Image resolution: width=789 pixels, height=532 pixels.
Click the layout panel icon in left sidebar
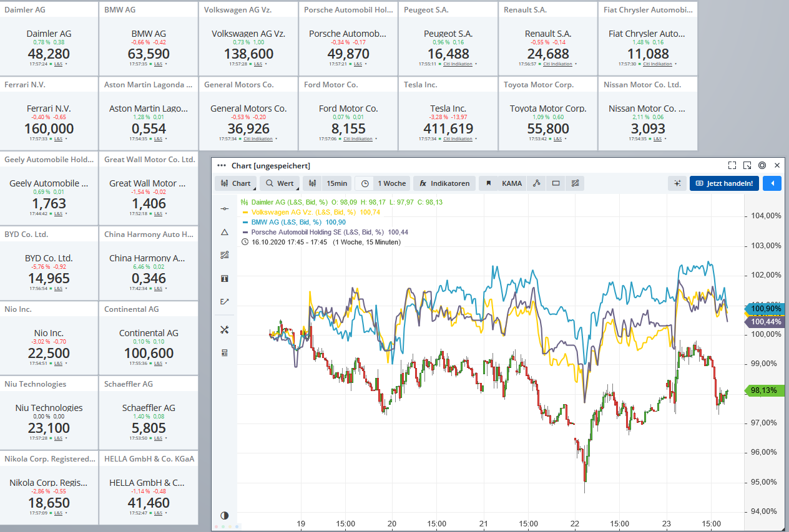click(x=225, y=352)
